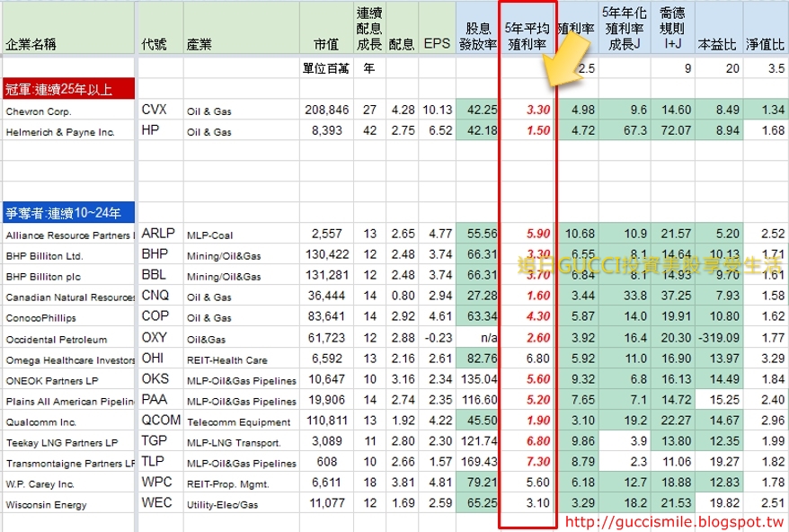Click the -319.09 P/E value cell
Screen dimensions: 789x532
(719, 337)
